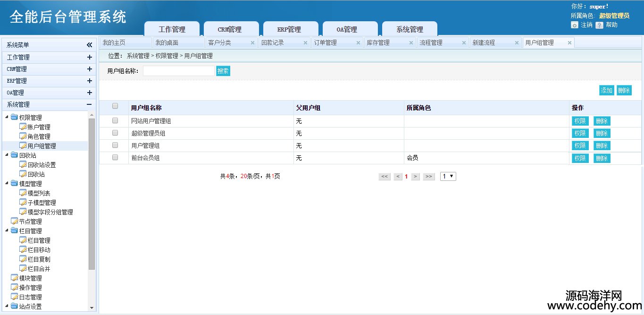The height and width of the screenshot is (315, 644).
Task: Collapse the sidebar with the double-chevron icon
Action: tap(89, 45)
